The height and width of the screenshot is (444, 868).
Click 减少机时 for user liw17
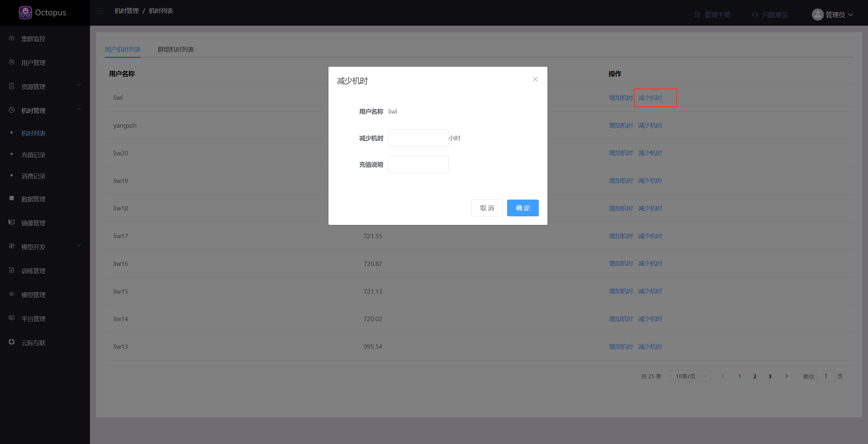(x=650, y=236)
